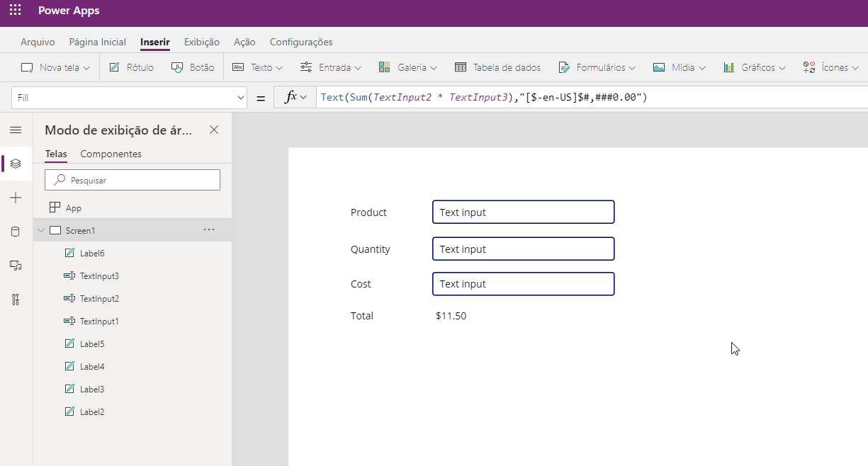Collapse the Screen1 tree node
The image size is (868, 466).
pos(41,230)
